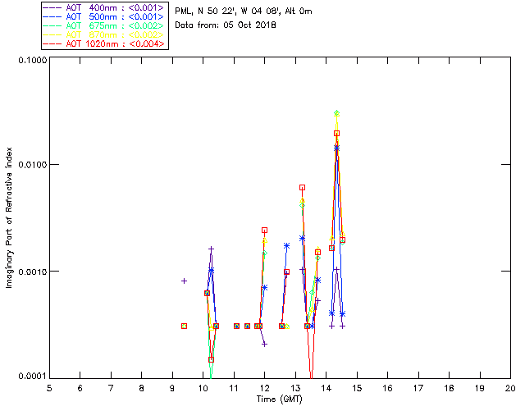Click the green "AOT 675nm : <0.002>" legend entry
525x420 pixels.
[x=105, y=25]
